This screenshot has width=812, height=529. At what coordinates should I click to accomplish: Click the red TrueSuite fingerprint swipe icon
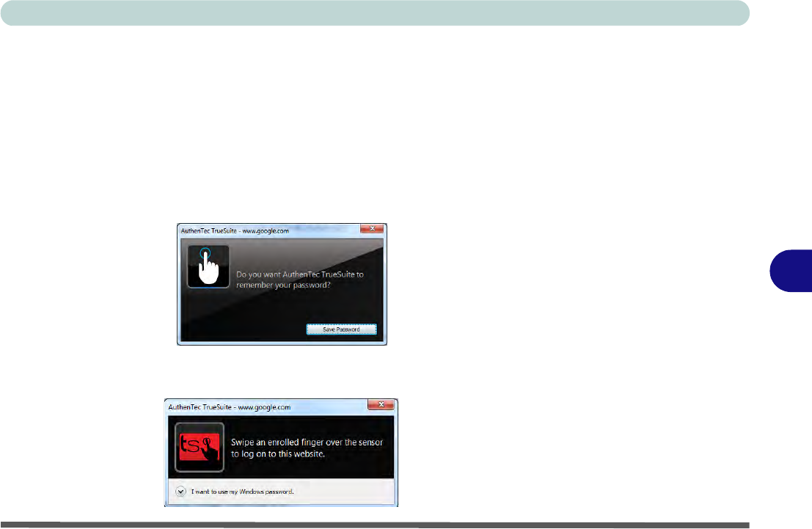(x=200, y=447)
